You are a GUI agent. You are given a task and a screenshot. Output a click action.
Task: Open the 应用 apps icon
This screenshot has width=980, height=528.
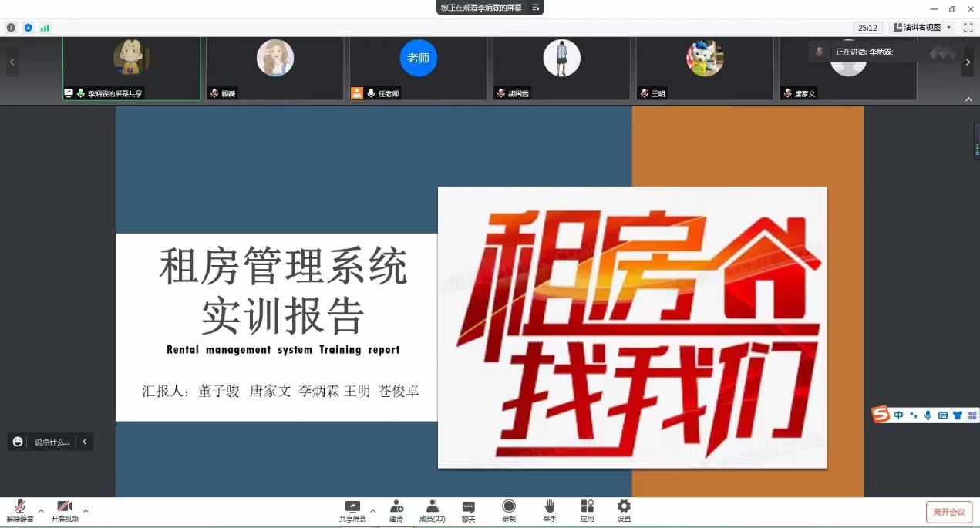click(x=588, y=510)
